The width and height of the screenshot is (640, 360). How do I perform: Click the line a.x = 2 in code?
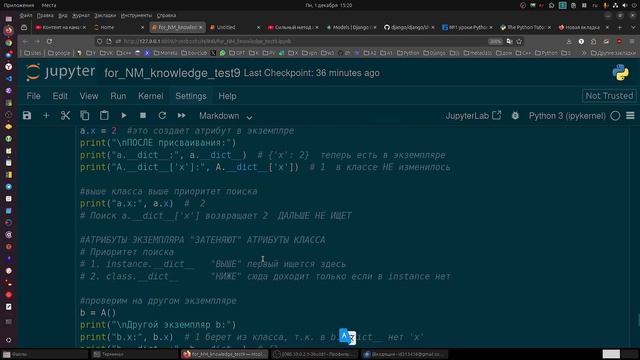tap(98, 131)
